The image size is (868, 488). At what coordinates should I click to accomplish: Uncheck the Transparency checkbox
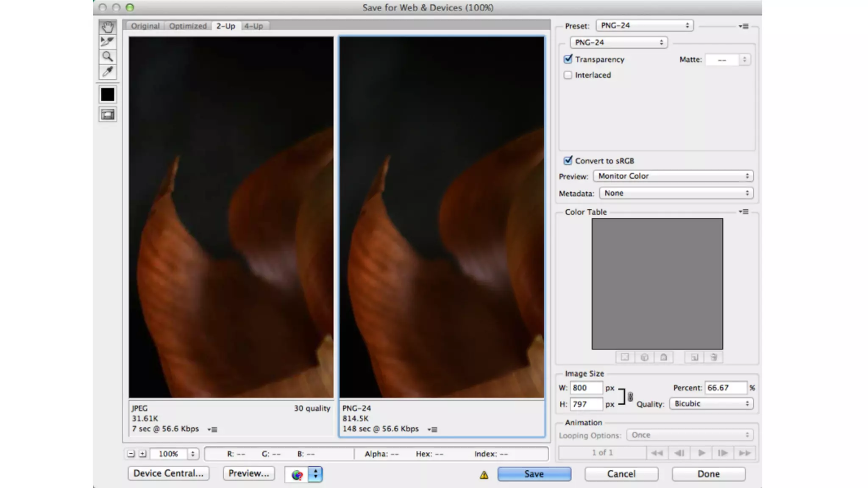568,59
